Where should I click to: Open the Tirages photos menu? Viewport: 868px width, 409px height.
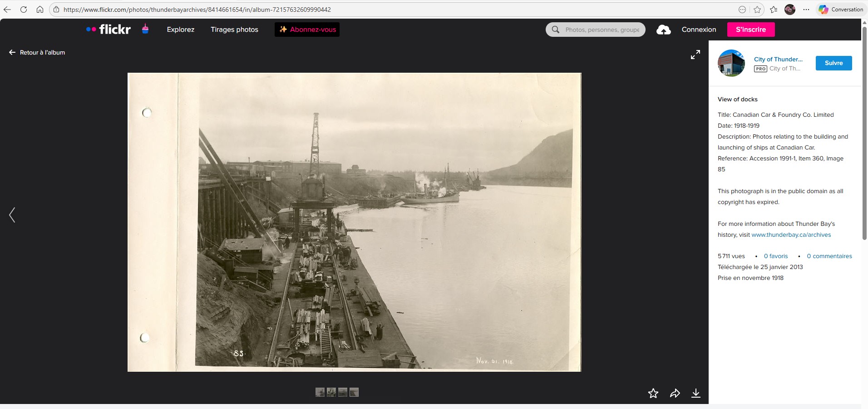click(x=234, y=30)
